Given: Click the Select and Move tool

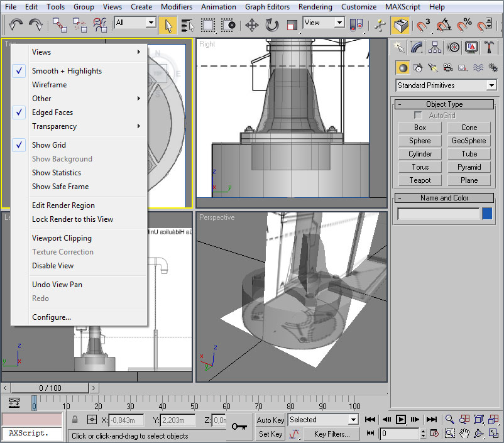Looking at the screenshot, I should [x=252, y=26].
